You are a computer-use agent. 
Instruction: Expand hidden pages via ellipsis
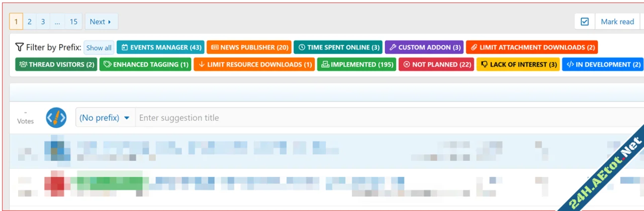click(x=57, y=22)
